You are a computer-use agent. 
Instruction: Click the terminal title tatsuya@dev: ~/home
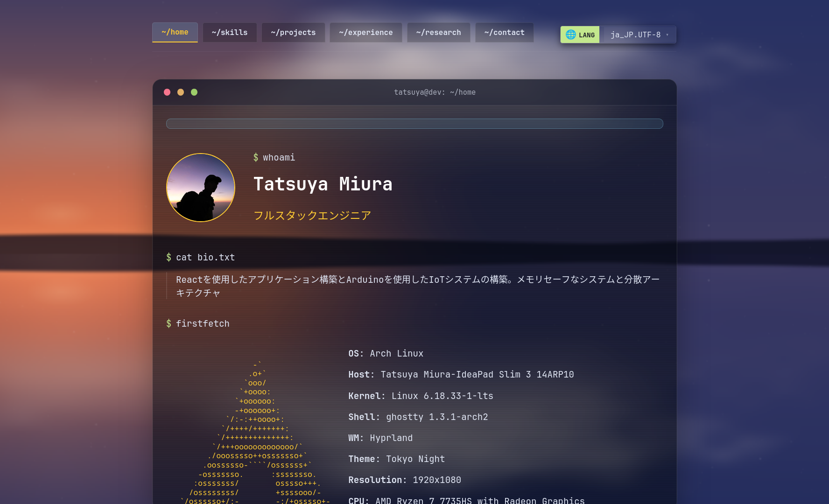click(435, 92)
